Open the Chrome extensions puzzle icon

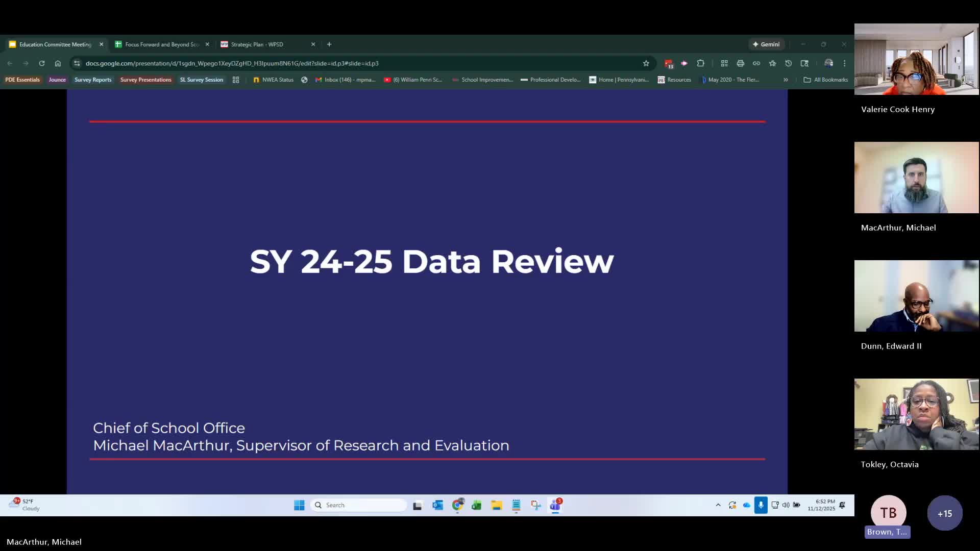click(701, 63)
